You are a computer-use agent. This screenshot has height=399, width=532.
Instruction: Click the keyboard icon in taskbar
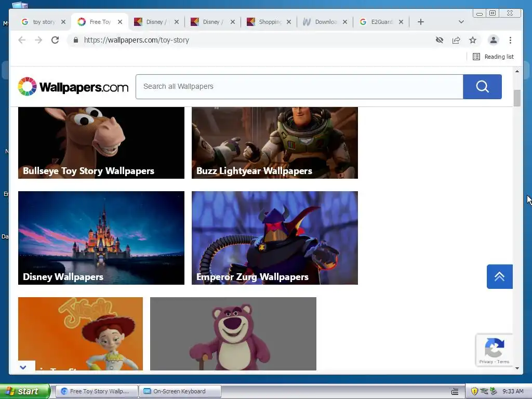(x=455, y=392)
